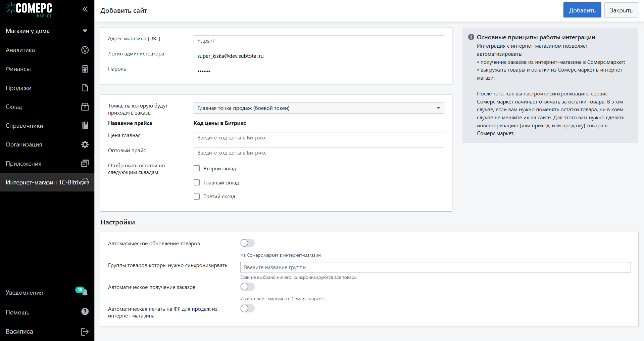Screen dimensions: 644x341
Task: Click heading Основные принципы работы интеграции
Action: pos(536,37)
